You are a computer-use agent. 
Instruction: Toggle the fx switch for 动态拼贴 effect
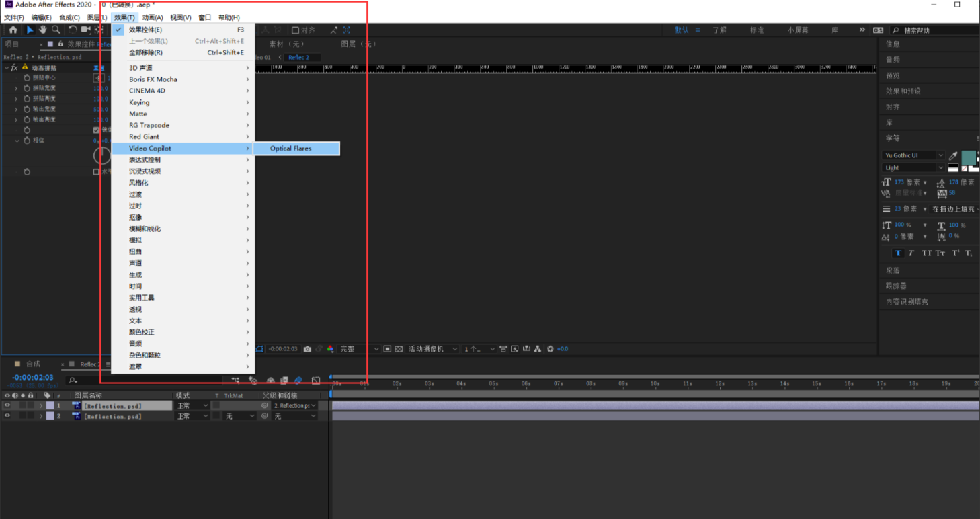coord(14,68)
